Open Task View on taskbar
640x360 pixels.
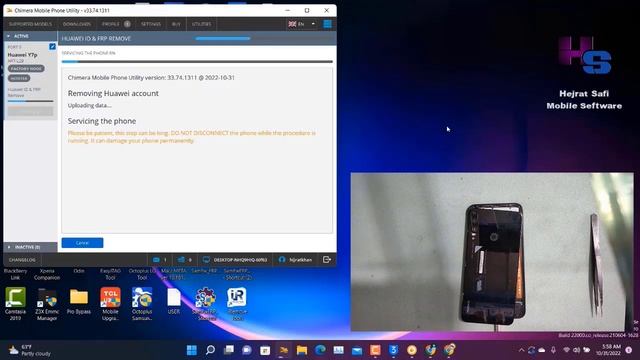click(229, 350)
